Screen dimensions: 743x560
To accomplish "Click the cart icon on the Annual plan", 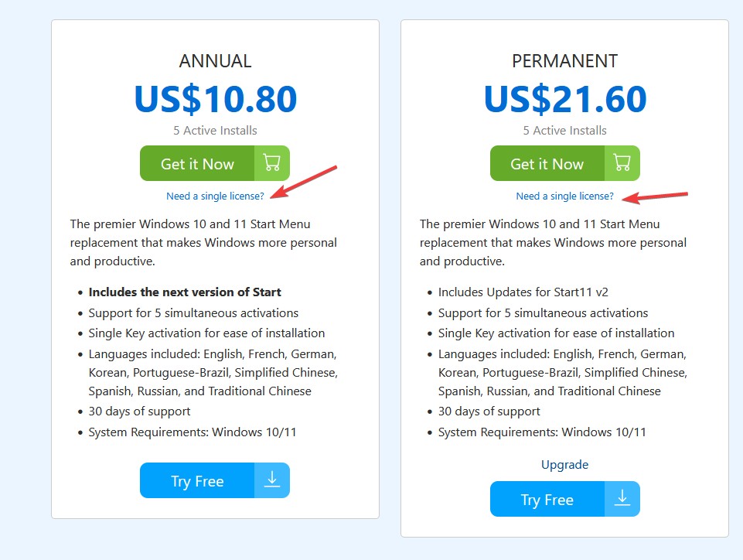I will point(271,163).
